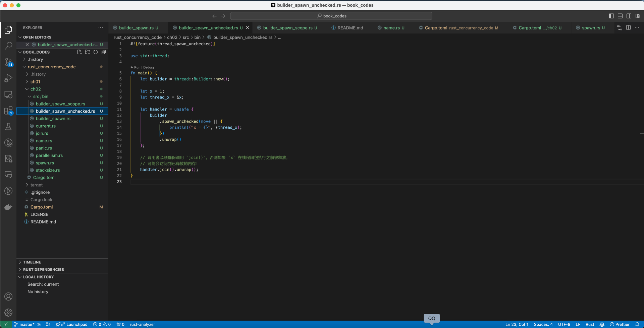The image size is (644, 328).
Task: Open editor more actions ellipsis menu
Action: tap(637, 28)
